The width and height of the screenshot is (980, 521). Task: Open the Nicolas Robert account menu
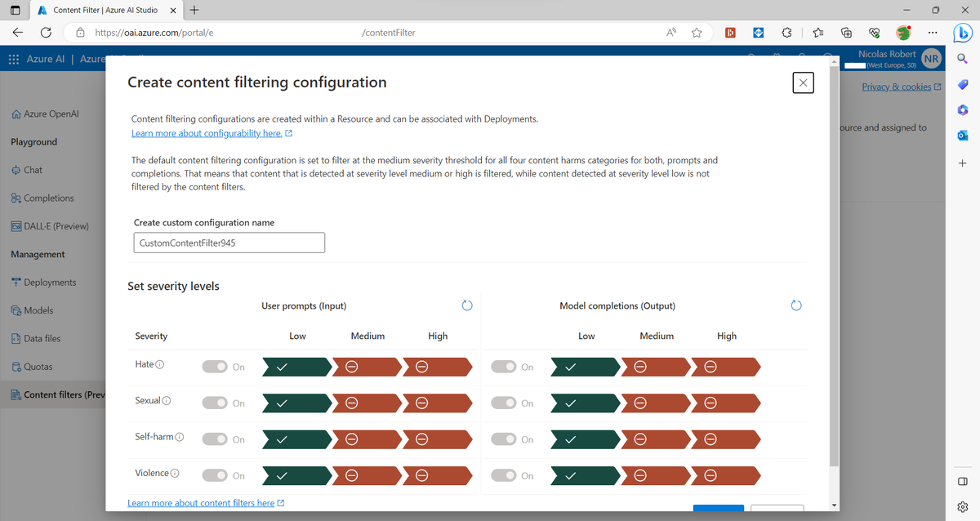click(929, 58)
